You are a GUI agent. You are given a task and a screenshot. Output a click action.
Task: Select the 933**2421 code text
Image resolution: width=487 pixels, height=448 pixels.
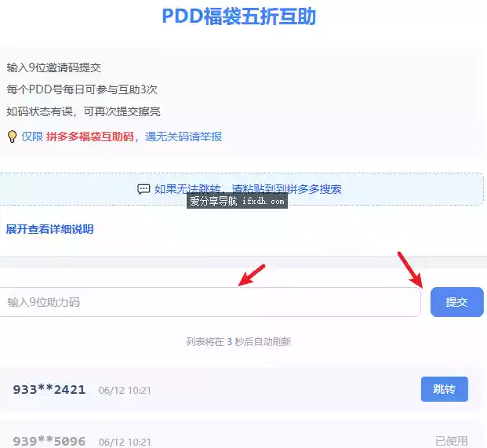point(49,389)
